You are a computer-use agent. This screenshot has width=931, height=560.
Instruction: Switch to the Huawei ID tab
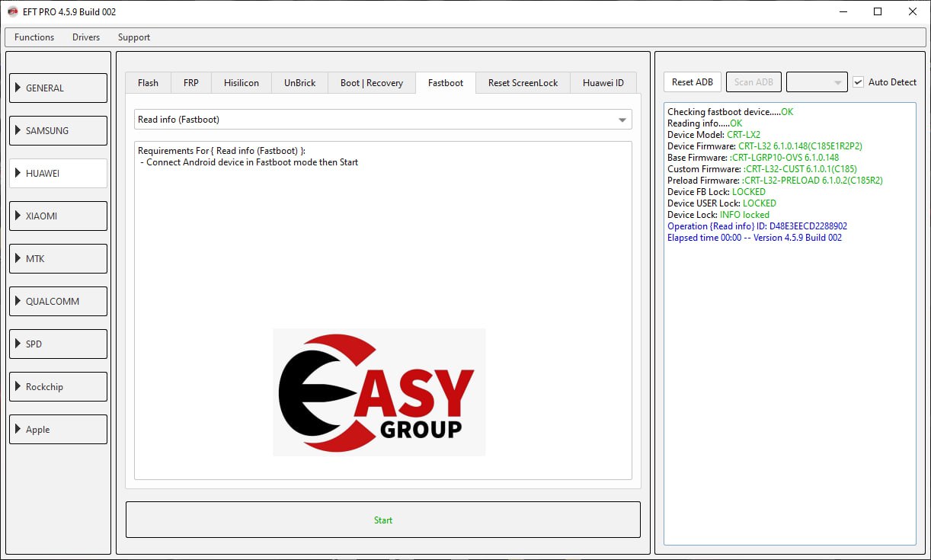click(603, 83)
